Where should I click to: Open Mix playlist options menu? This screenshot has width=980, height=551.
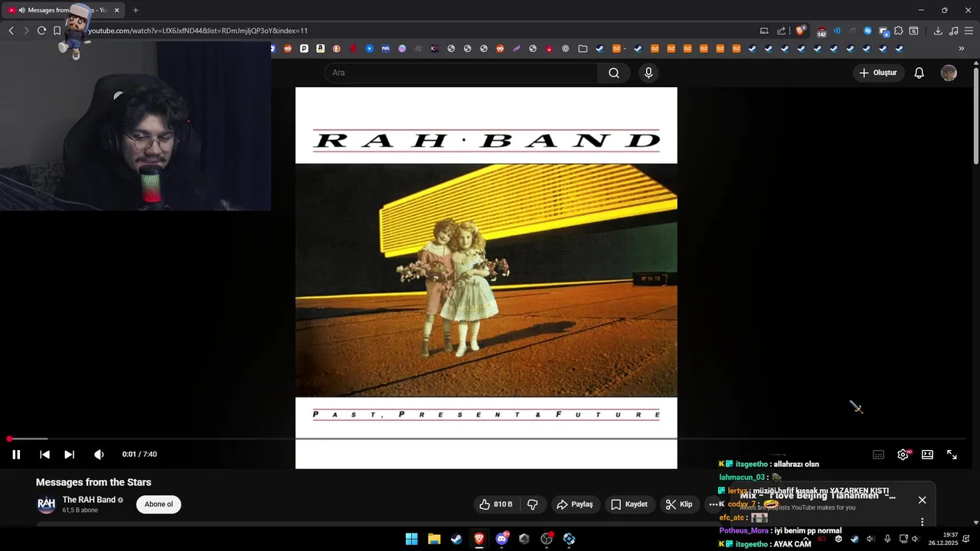pyautogui.click(x=922, y=522)
